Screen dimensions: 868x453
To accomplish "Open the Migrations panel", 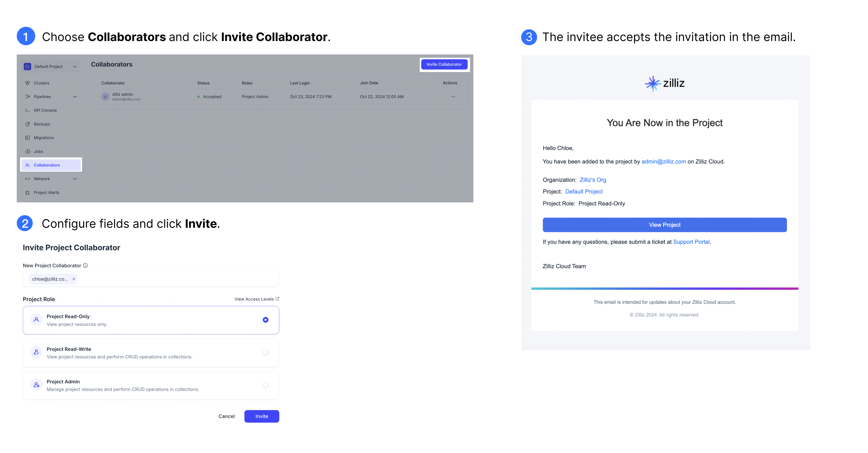I will click(x=28, y=137).
